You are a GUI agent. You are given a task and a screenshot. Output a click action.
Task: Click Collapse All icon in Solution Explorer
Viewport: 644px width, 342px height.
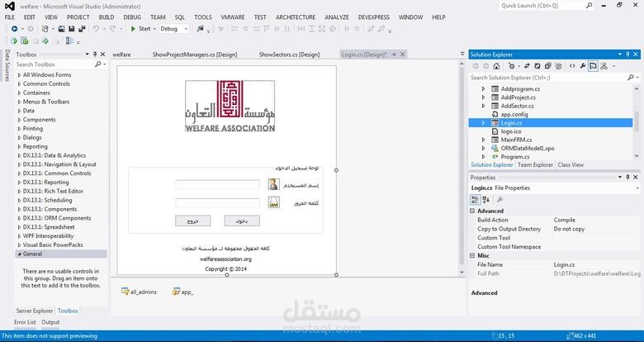pos(548,66)
